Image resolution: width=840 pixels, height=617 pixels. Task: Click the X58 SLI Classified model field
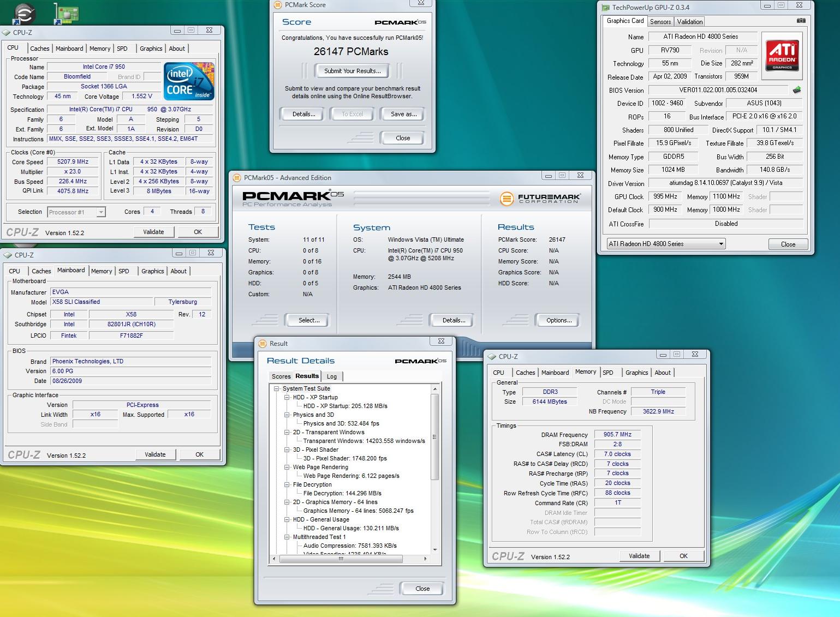pyautogui.click(x=102, y=302)
